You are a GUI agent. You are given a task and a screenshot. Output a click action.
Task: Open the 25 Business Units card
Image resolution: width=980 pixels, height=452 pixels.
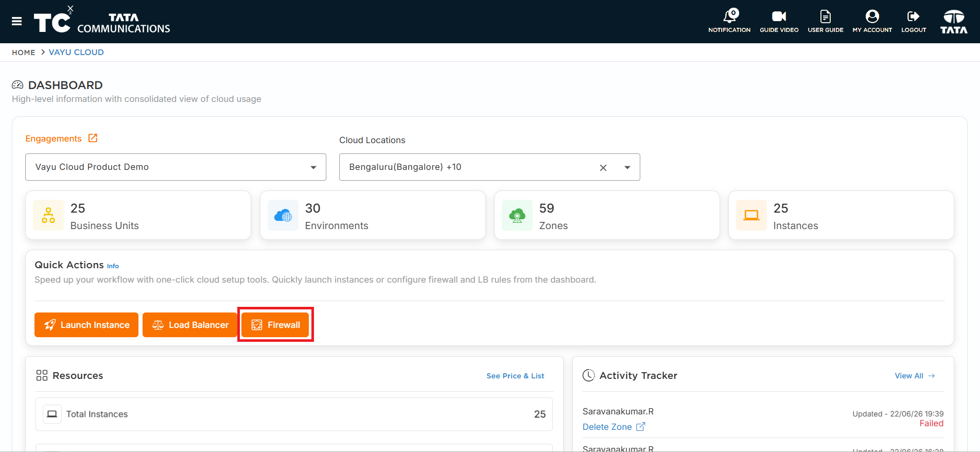(x=138, y=215)
